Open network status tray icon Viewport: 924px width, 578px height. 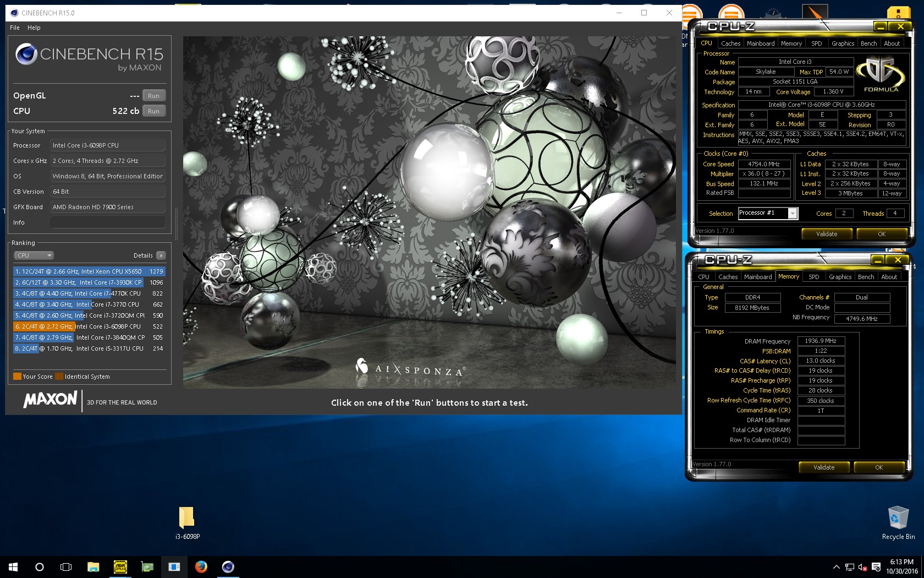(850, 567)
